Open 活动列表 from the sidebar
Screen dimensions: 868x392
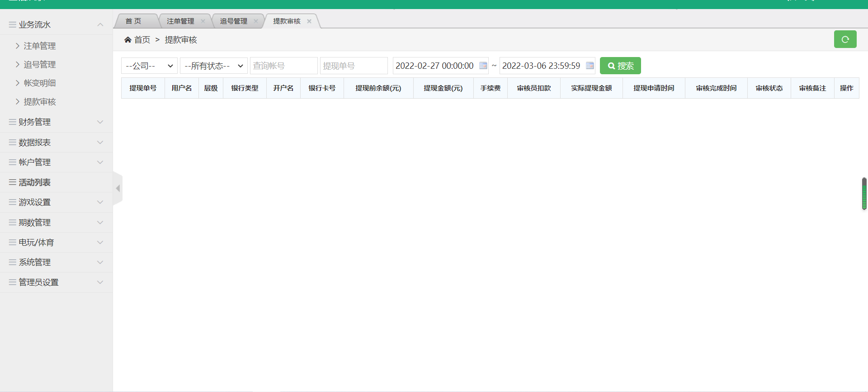coord(35,182)
